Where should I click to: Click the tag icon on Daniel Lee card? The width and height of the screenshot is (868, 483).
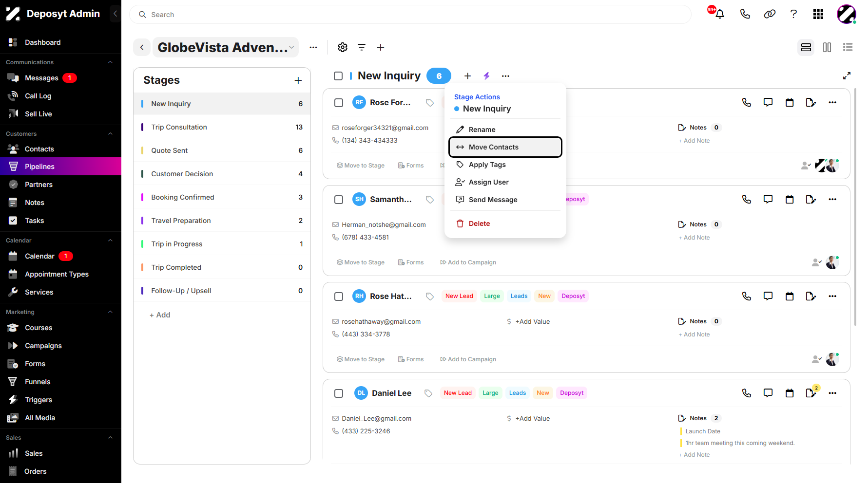click(428, 393)
